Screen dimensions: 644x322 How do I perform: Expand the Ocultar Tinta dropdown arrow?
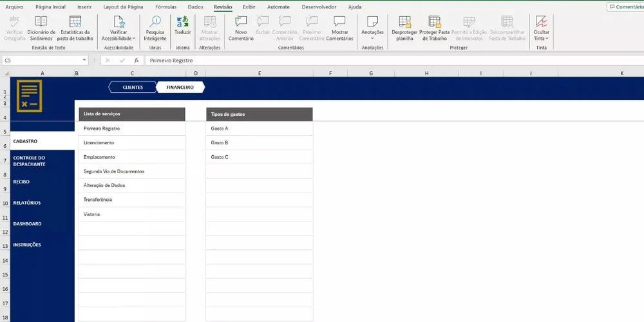coord(547,39)
